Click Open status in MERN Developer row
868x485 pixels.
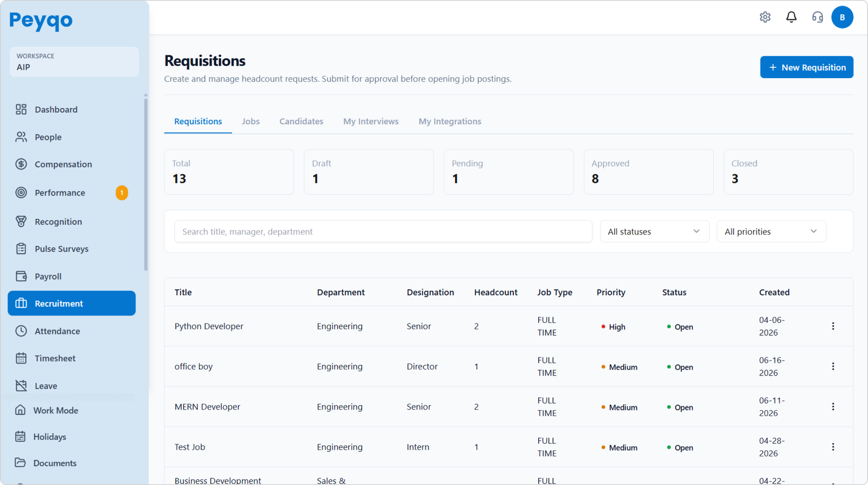pos(680,407)
